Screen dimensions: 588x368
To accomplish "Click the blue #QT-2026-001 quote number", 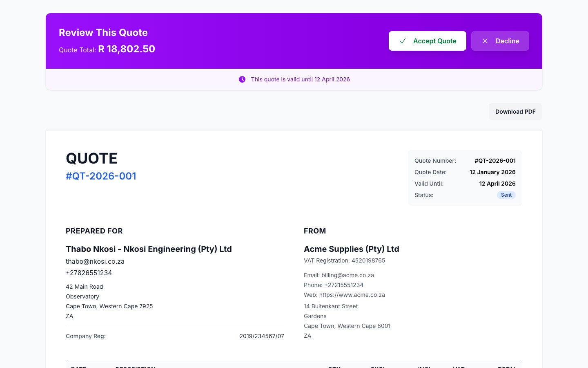I will (x=101, y=176).
